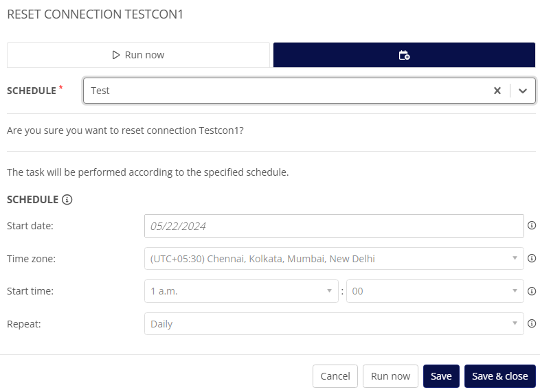Clear the selected Test schedule with X
This screenshot has width=540, height=392.
point(497,91)
